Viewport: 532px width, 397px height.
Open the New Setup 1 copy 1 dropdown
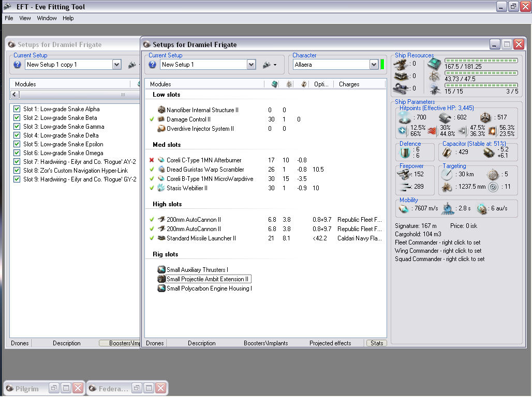coord(116,65)
